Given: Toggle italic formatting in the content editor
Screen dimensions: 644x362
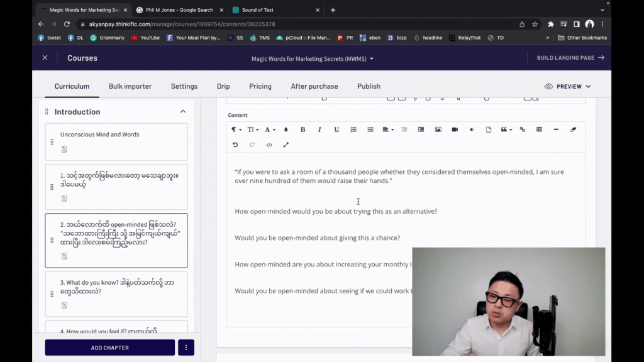Looking at the screenshot, I should (319, 129).
